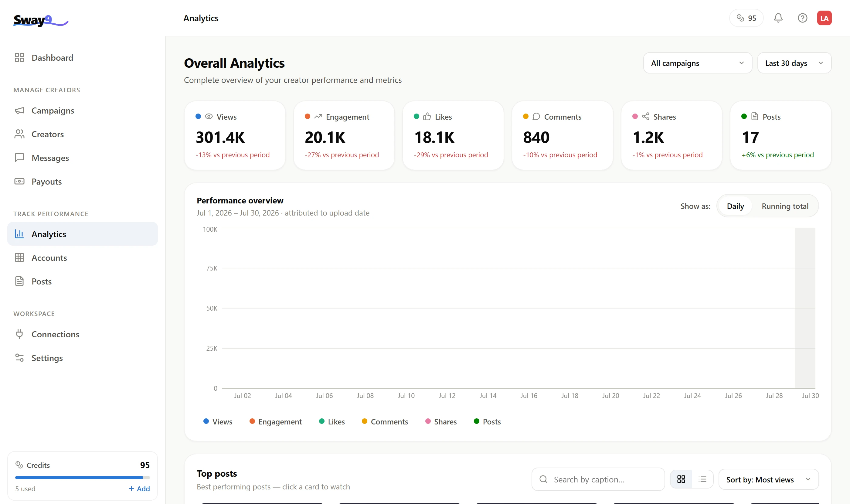Select the Engagement 20.1K metric card
The height and width of the screenshot is (504, 850).
click(344, 135)
